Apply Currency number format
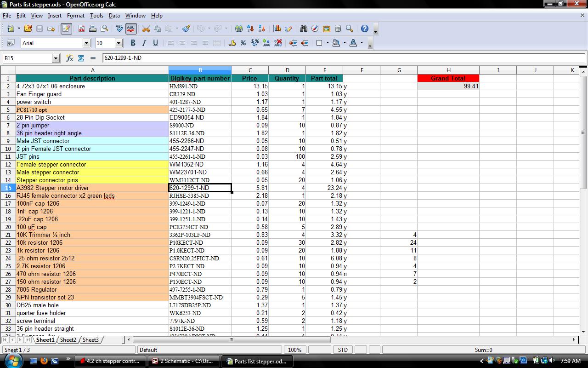The width and height of the screenshot is (588, 368). click(x=232, y=43)
